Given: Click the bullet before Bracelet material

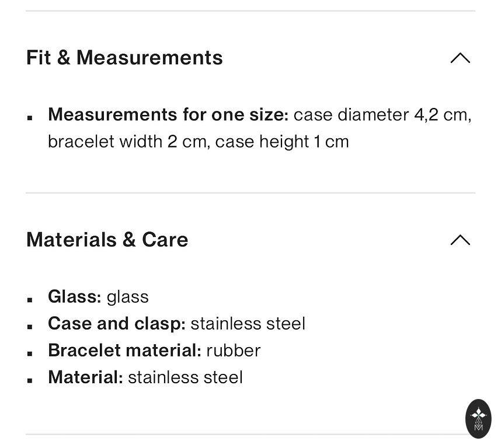Looking at the screenshot, I should [30, 353].
